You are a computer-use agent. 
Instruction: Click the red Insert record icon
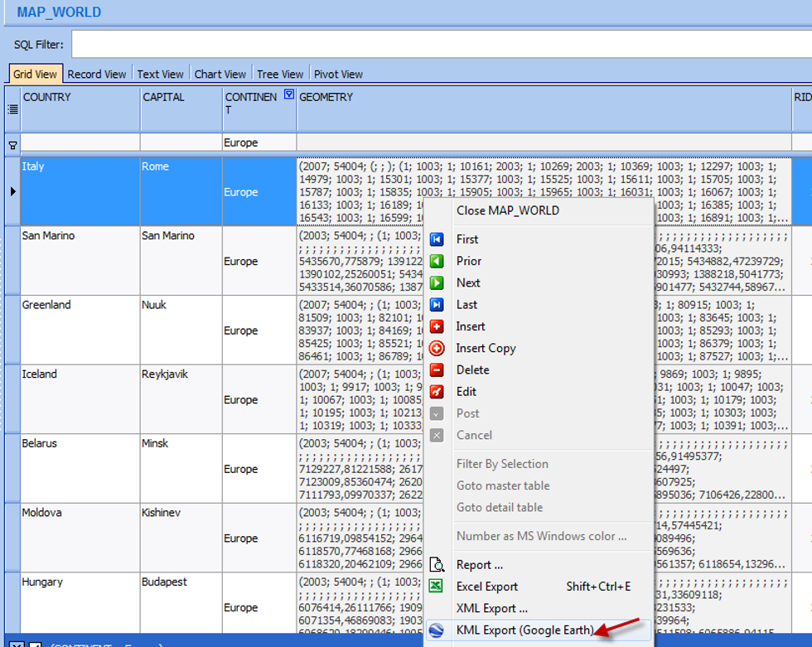pos(437,326)
